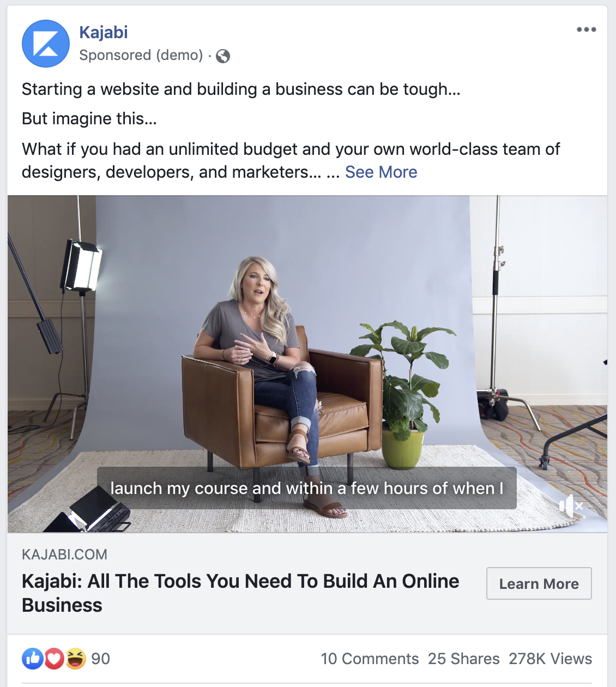
Task: Unmute the video with speaker icon
Action: [571, 507]
